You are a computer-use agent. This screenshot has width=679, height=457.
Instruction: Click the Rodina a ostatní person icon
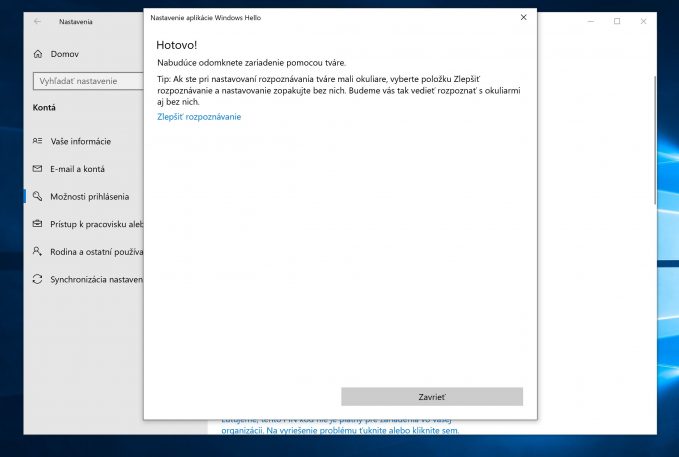tap(37, 251)
